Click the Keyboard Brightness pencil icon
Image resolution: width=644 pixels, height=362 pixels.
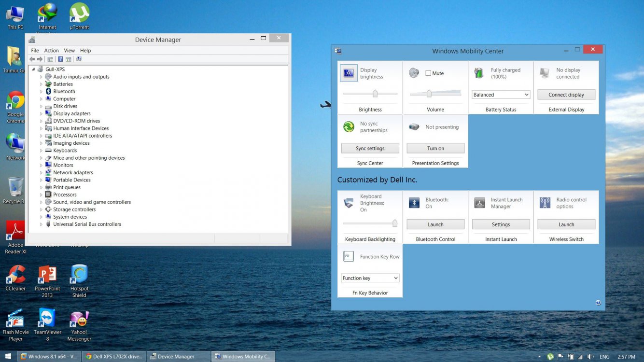[348, 203]
